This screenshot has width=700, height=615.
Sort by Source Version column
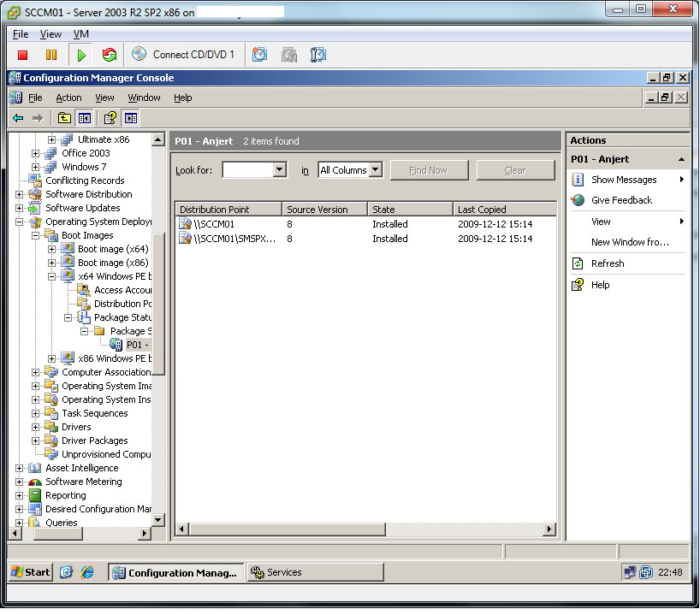click(324, 210)
